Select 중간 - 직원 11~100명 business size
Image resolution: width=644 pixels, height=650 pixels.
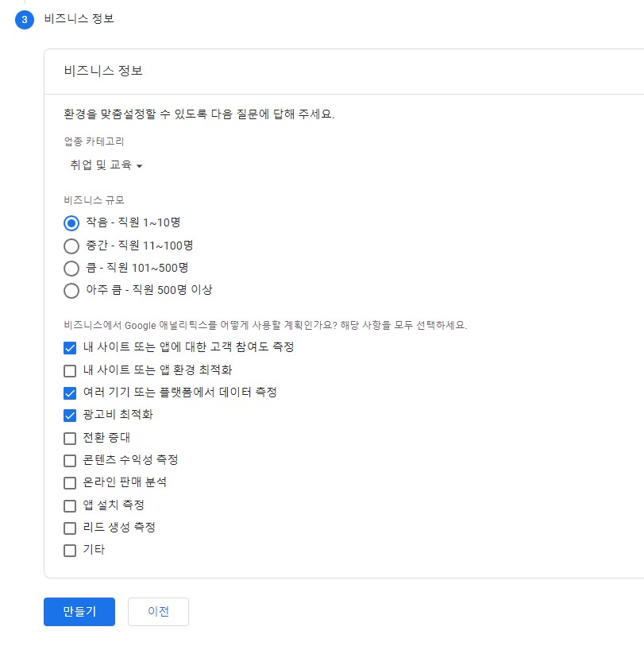tap(71, 246)
